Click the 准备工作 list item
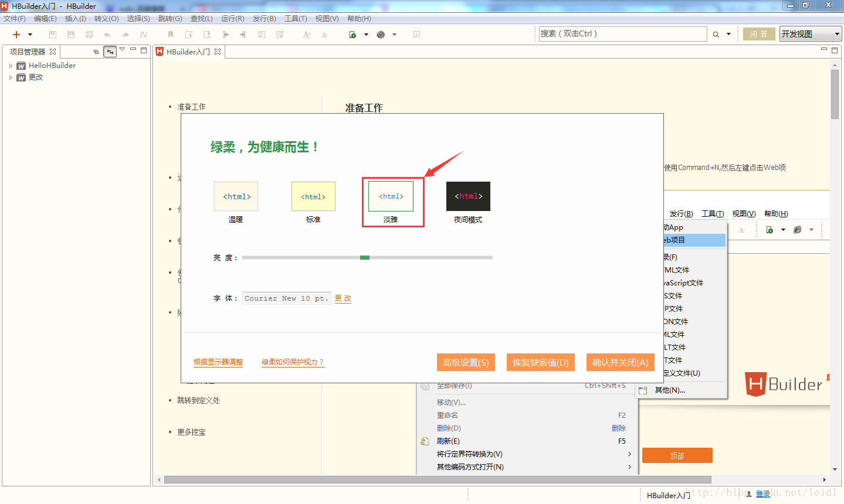Image resolution: width=844 pixels, height=504 pixels. click(191, 107)
